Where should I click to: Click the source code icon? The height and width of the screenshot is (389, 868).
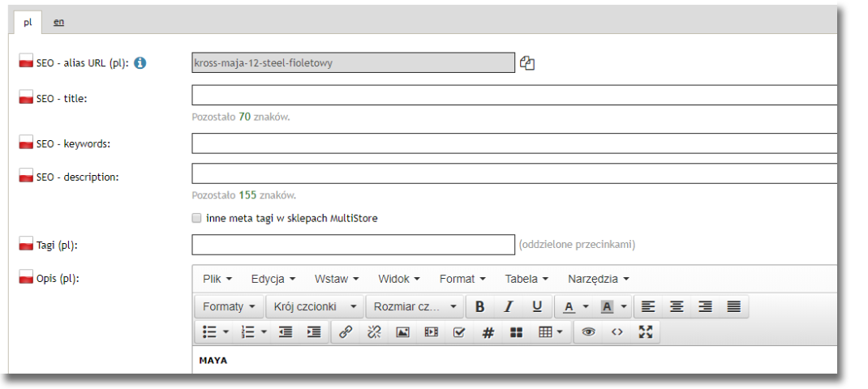click(617, 332)
